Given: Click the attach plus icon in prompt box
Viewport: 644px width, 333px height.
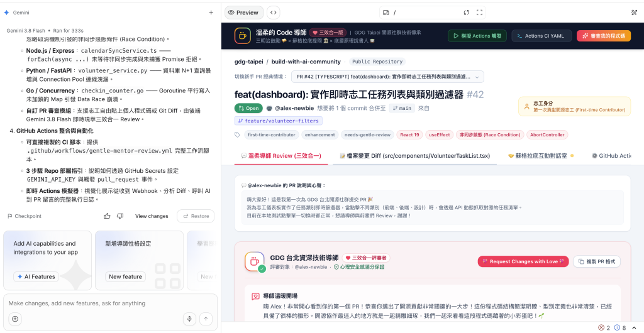Looking at the screenshot, I should [x=15, y=319].
